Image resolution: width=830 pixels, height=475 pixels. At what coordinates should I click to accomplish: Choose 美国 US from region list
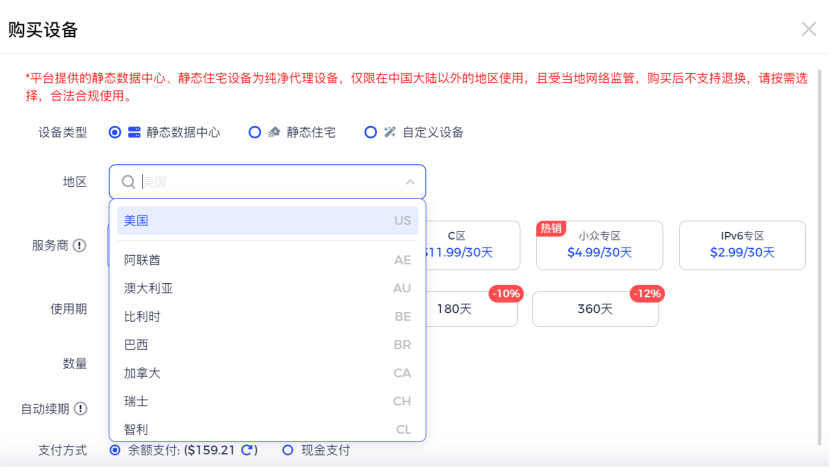(x=267, y=220)
